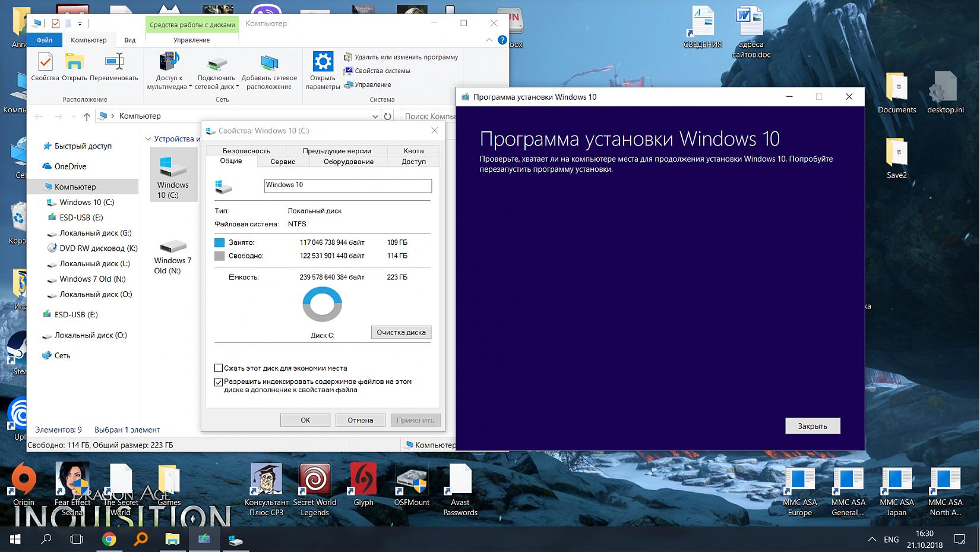The image size is (980, 552).
Task: Click the blue Занято color swatch
Action: coord(220,242)
